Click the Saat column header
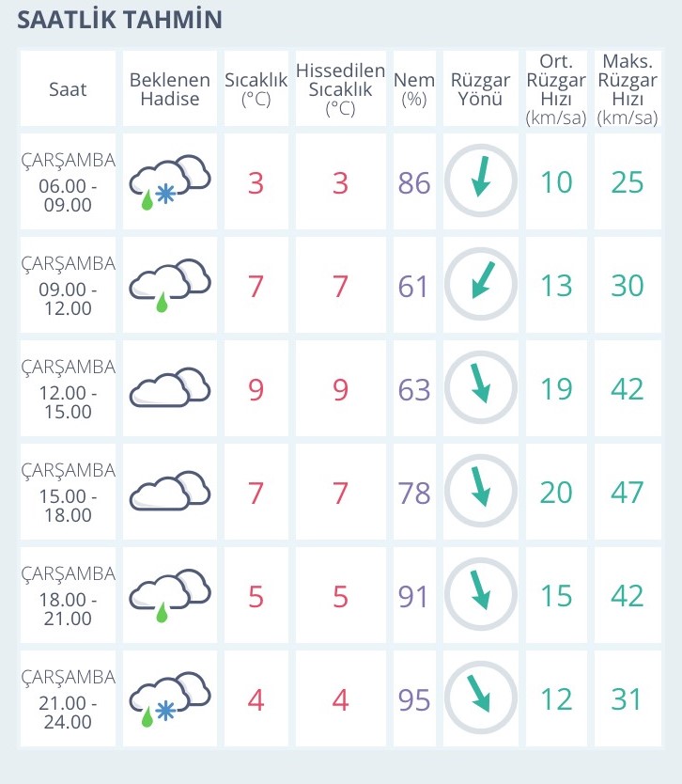 point(68,89)
